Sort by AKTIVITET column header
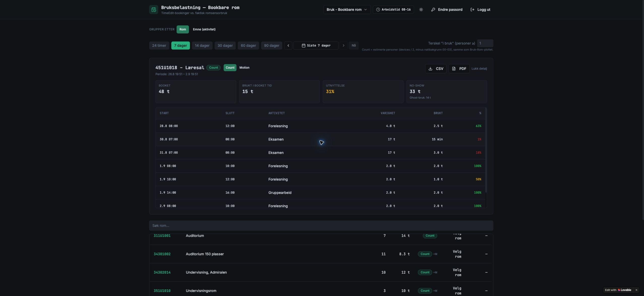This screenshot has width=644, height=296. click(x=276, y=113)
